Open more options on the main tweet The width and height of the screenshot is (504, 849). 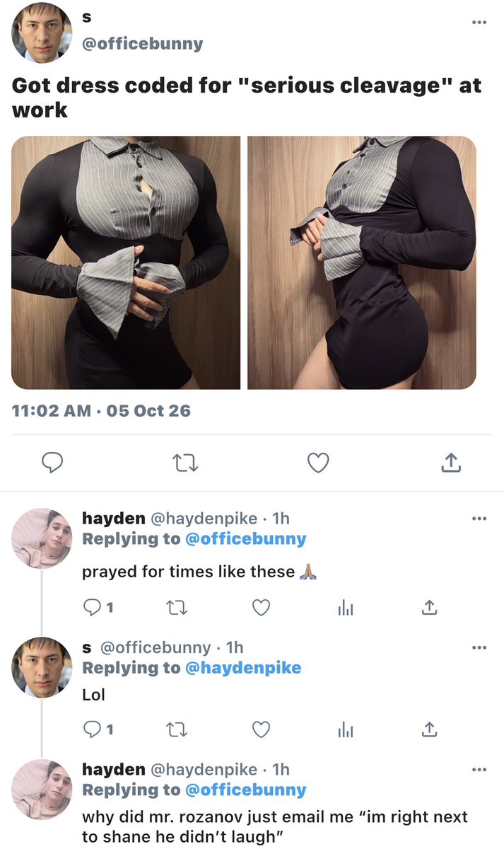479,23
